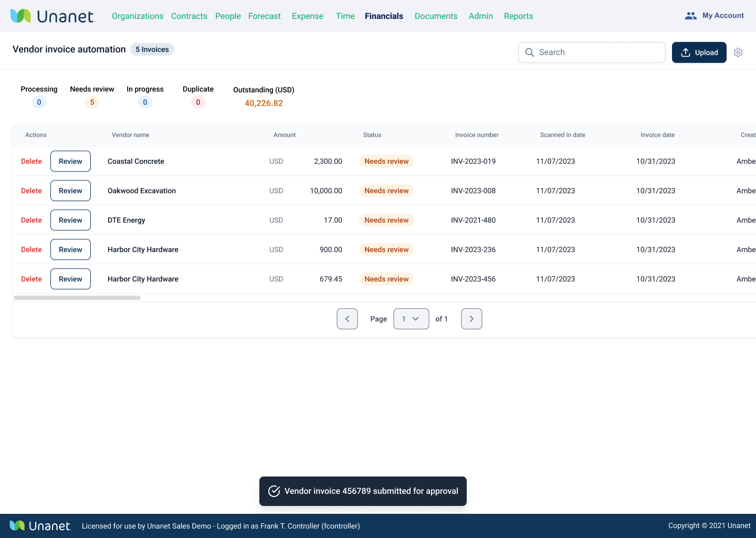Filter by In progress count badge
756x538 pixels.
click(x=145, y=102)
